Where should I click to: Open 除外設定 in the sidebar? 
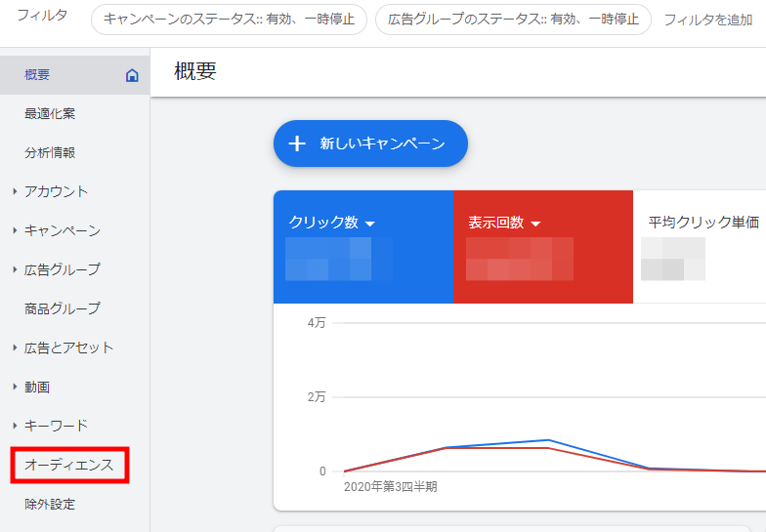pyautogui.click(x=50, y=505)
